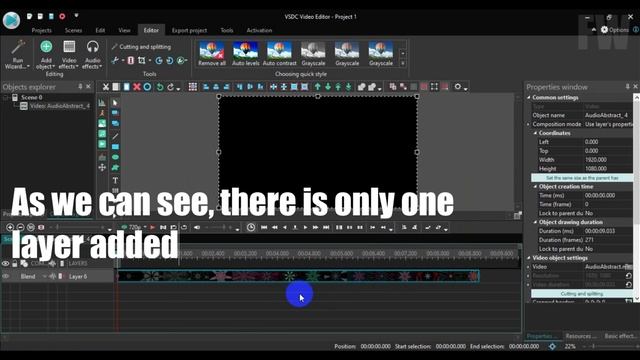Open the Tools ribbon tab
This screenshot has height=360, width=640.
227,30
